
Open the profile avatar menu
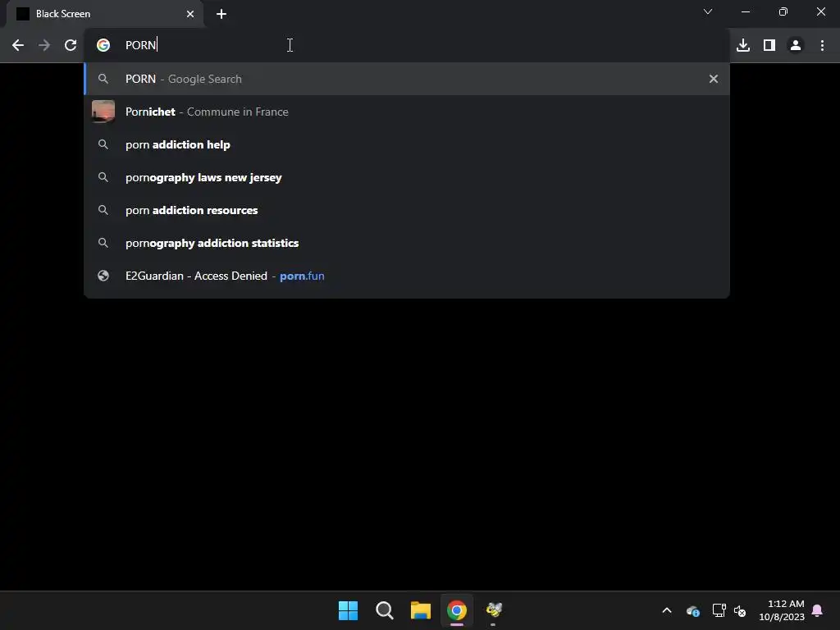point(796,46)
